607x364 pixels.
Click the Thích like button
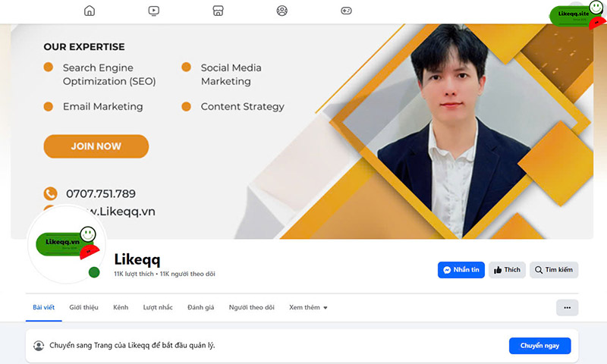tap(507, 270)
